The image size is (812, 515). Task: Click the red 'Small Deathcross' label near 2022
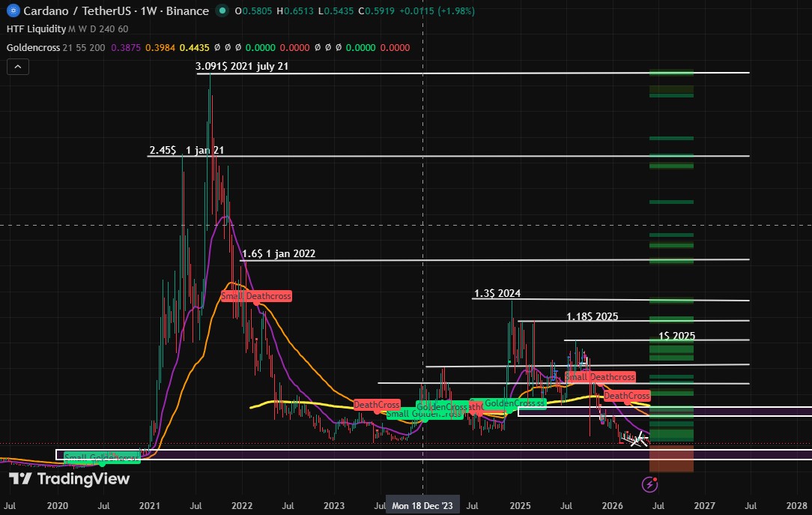point(256,296)
